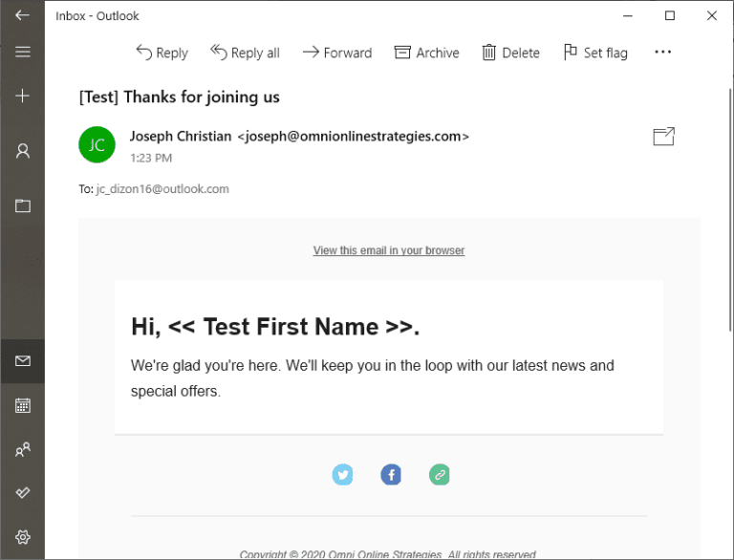The height and width of the screenshot is (560, 734).
Task: Archive the current email
Action: coord(426,53)
